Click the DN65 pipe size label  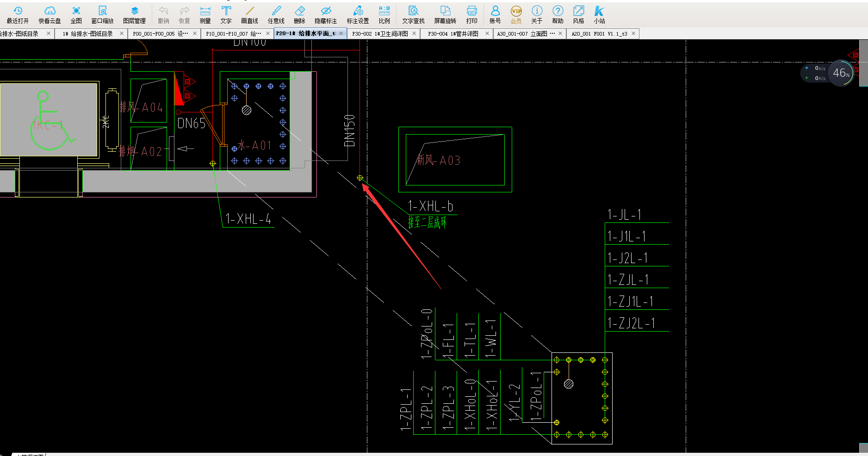[x=191, y=123]
